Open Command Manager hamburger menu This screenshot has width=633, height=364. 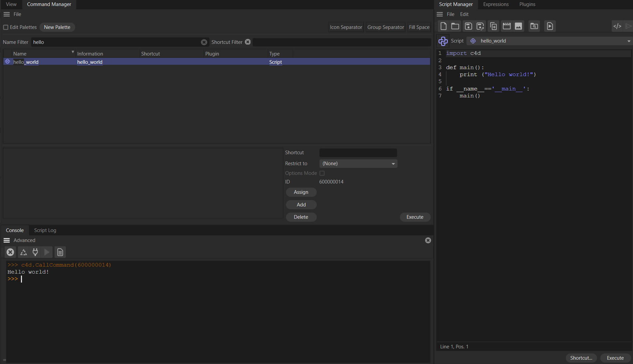point(7,14)
